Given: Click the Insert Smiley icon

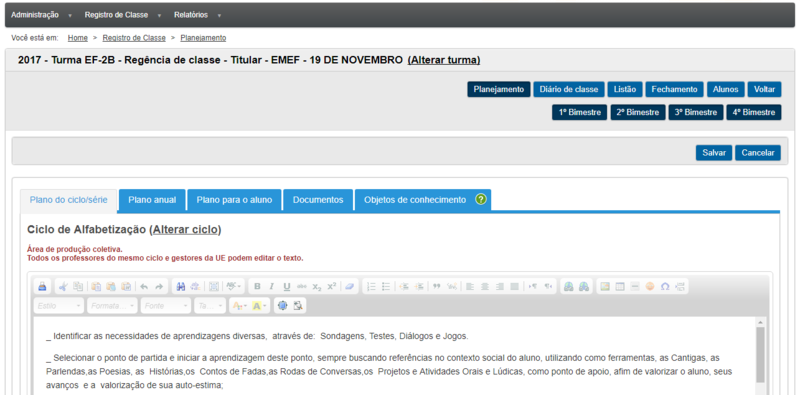Looking at the screenshot, I should [x=649, y=286].
